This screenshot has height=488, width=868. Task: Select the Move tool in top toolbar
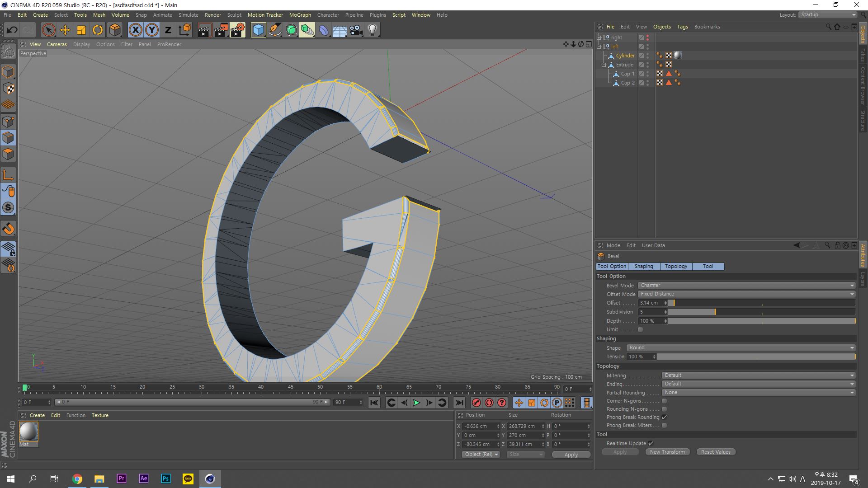pos(65,30)
